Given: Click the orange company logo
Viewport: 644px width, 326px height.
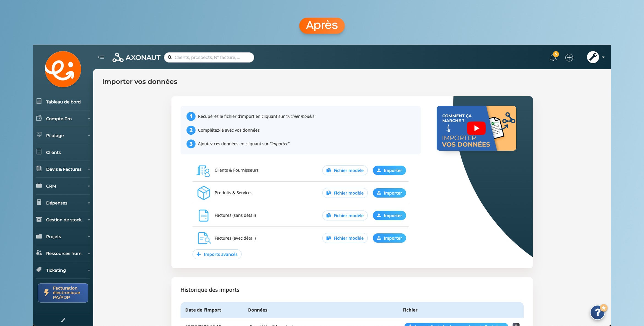Looking at the screenshot, I should click(63, 69).
